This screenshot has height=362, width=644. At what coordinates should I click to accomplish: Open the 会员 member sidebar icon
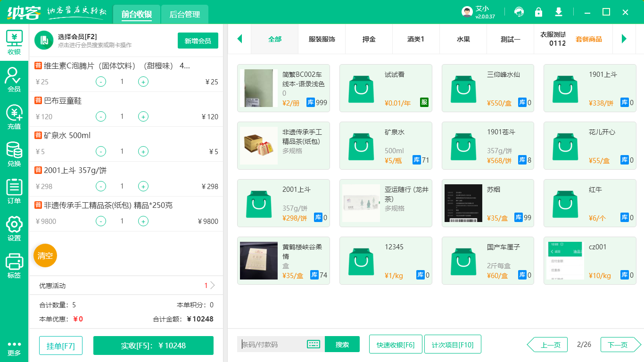14,79
